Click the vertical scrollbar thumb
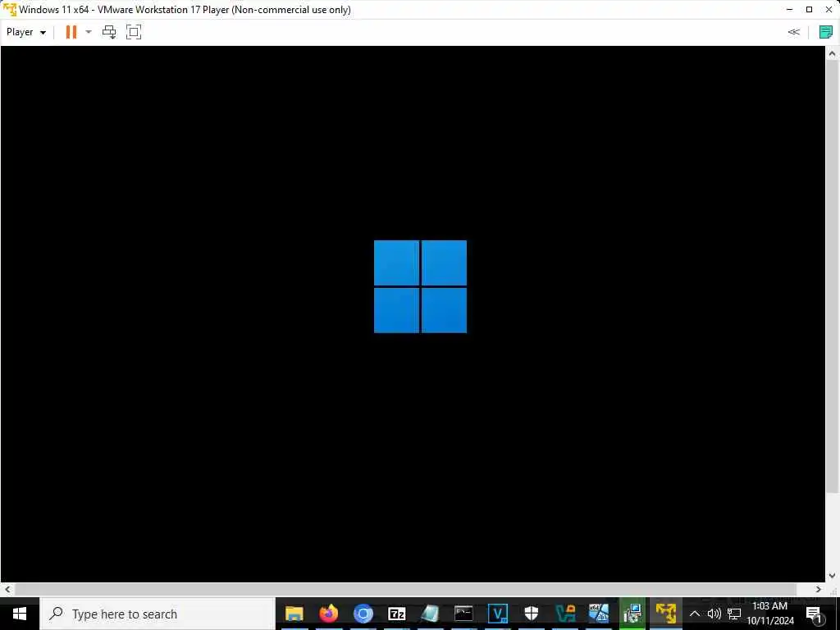840x630 pixels. click(x=832, y=276)
